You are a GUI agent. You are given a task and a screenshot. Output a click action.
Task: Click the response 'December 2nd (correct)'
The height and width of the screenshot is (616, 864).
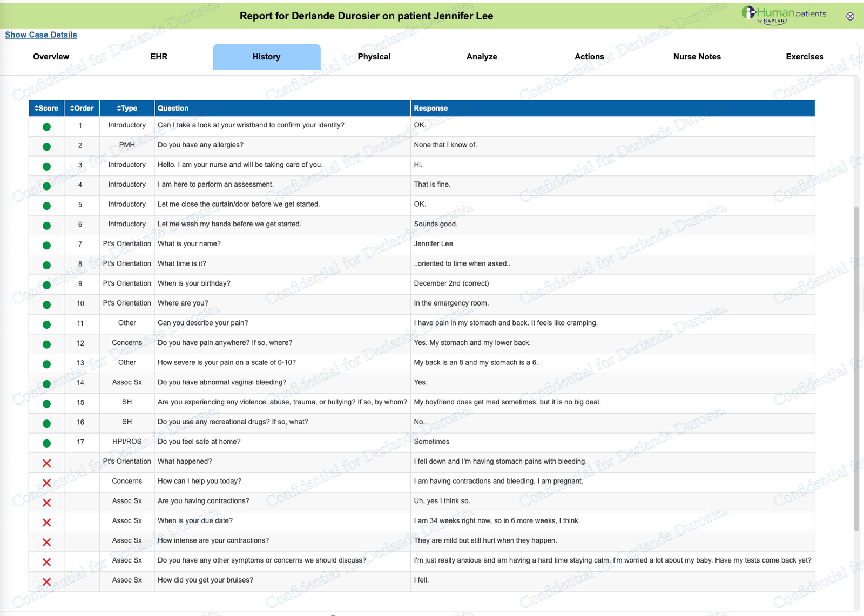click(x=451, y=283)
